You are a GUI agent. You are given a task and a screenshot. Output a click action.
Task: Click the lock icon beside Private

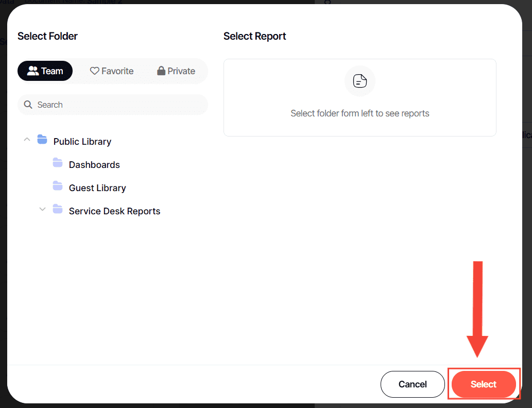161,71
